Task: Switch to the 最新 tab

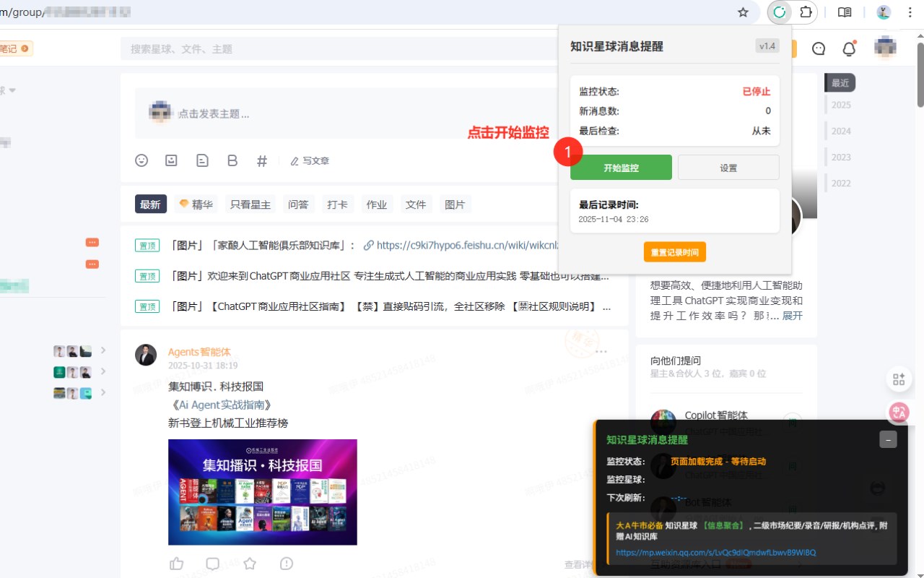Action: (x=150, y=204)
